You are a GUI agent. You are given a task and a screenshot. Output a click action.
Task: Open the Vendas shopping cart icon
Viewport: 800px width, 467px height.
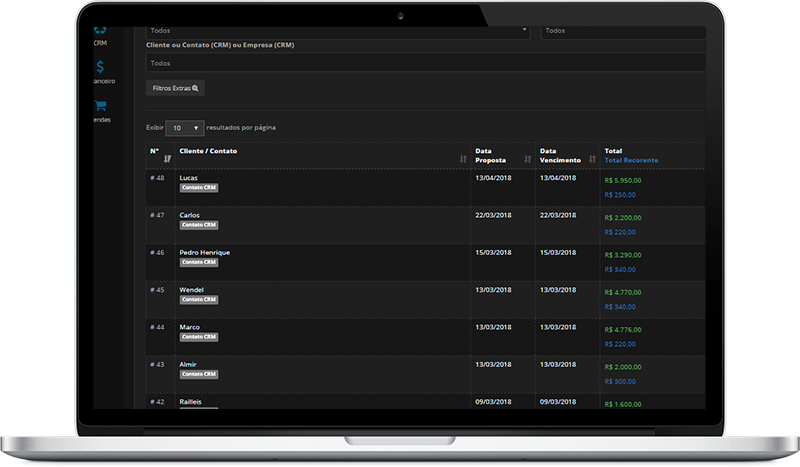click(x=100, y=106)
